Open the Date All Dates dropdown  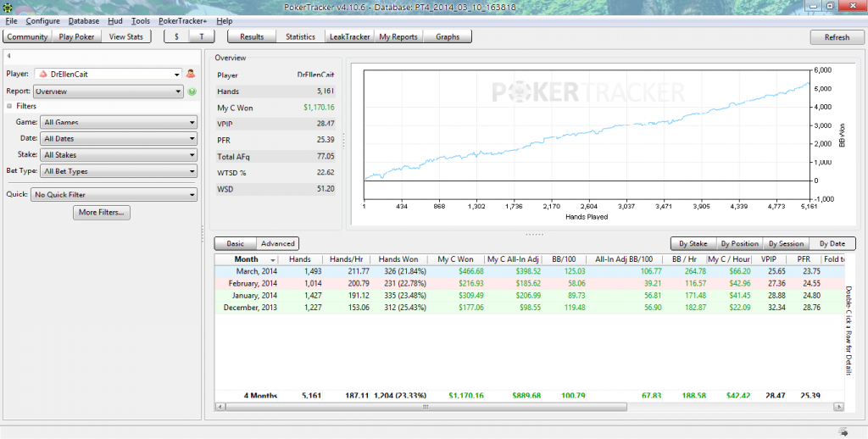point(119,138)
